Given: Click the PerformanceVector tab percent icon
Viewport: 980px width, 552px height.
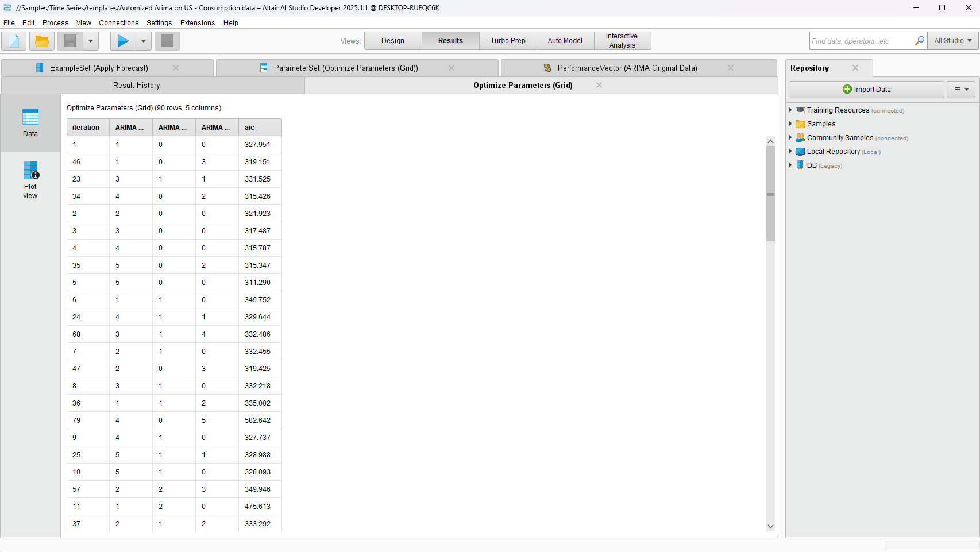Looking at the screenshot, I should pyautogui.click(x=547, y=68).
